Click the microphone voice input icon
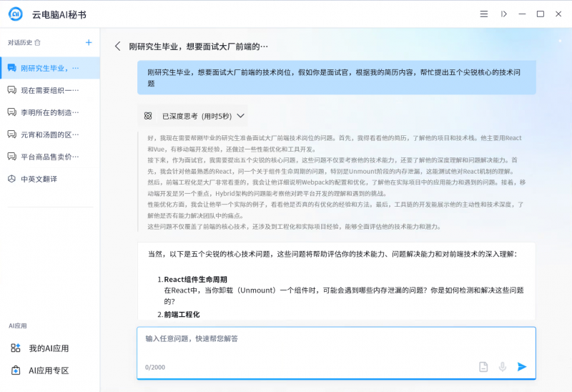 tap(503, 367)
